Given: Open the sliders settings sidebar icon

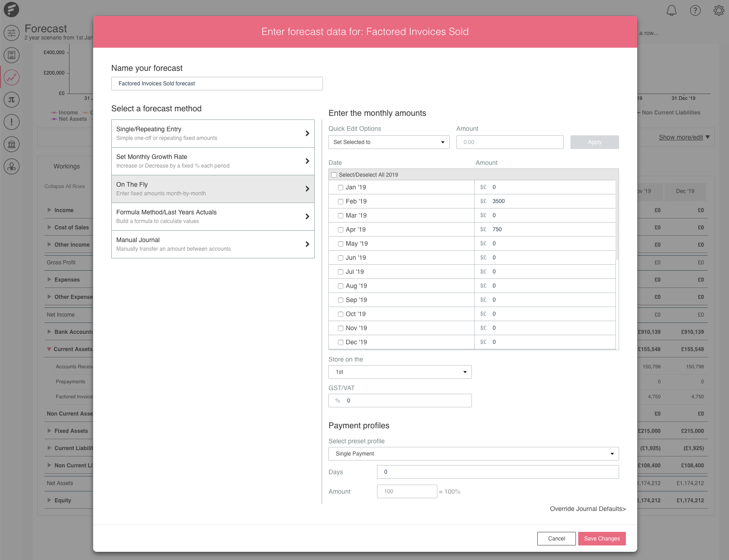Looking at the screenshot, I should click(x=11, y=33).
